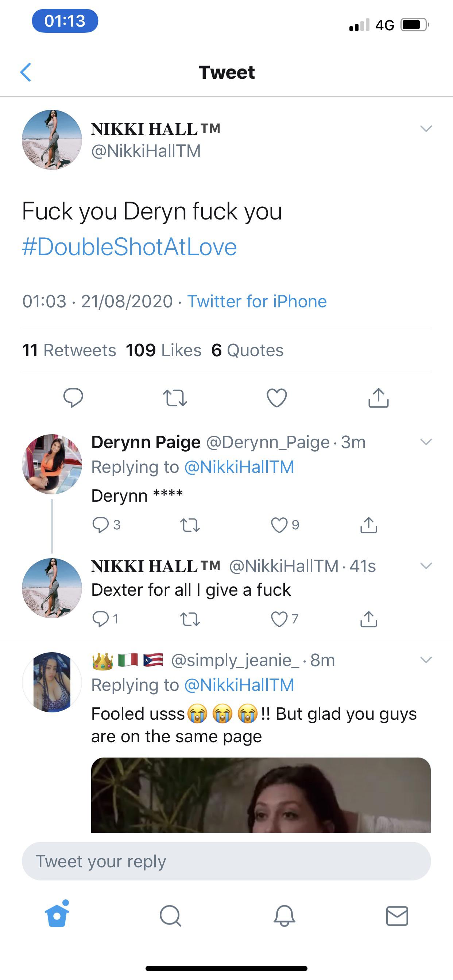Like Derynn Paige's reply
Viewport: 453px width, 980px height.
(279, 525)
